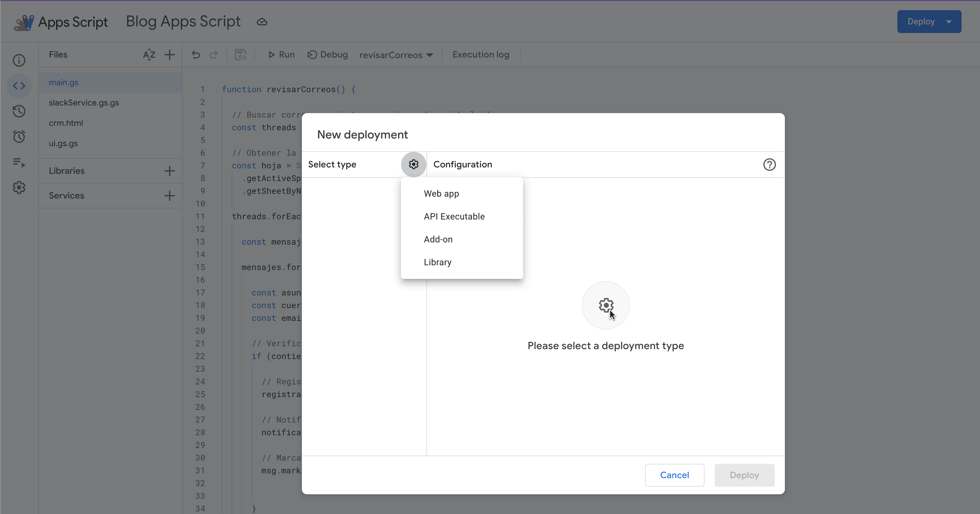
Task: Click the undo arrow in toolbar
Action: tap(195, 55)
